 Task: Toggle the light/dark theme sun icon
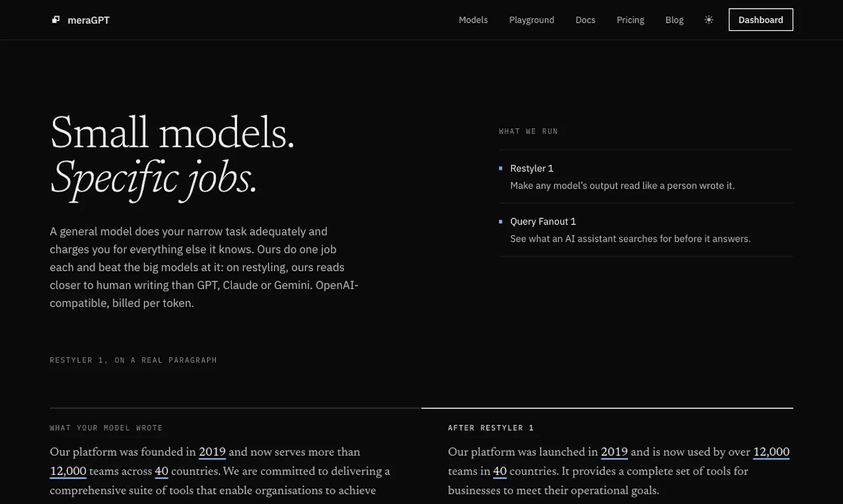[709, 19]
